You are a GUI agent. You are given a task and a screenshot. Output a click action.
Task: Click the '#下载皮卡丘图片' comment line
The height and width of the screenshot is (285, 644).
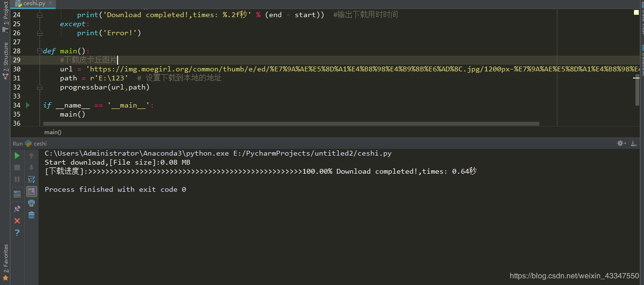[x=89, y=60]
